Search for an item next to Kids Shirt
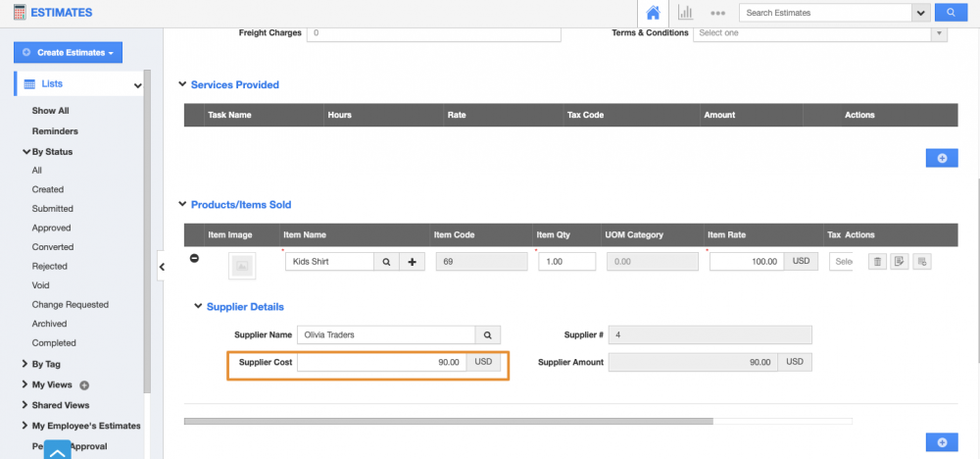The width and height of the screenshot is (980, 459). 387,262
